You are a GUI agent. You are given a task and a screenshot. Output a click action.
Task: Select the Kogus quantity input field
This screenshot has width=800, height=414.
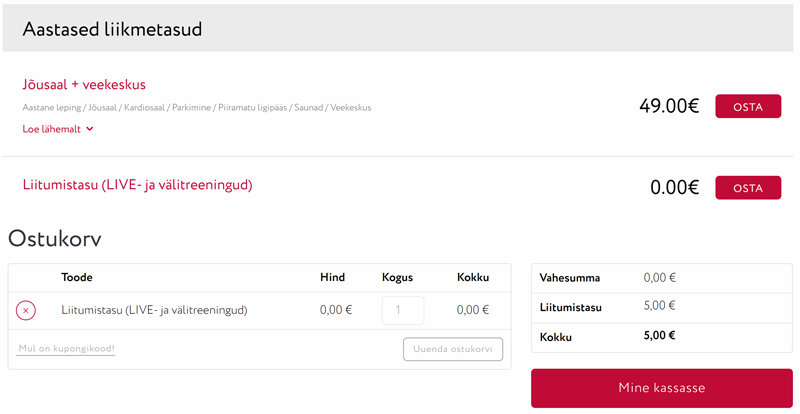click(403, 310)
